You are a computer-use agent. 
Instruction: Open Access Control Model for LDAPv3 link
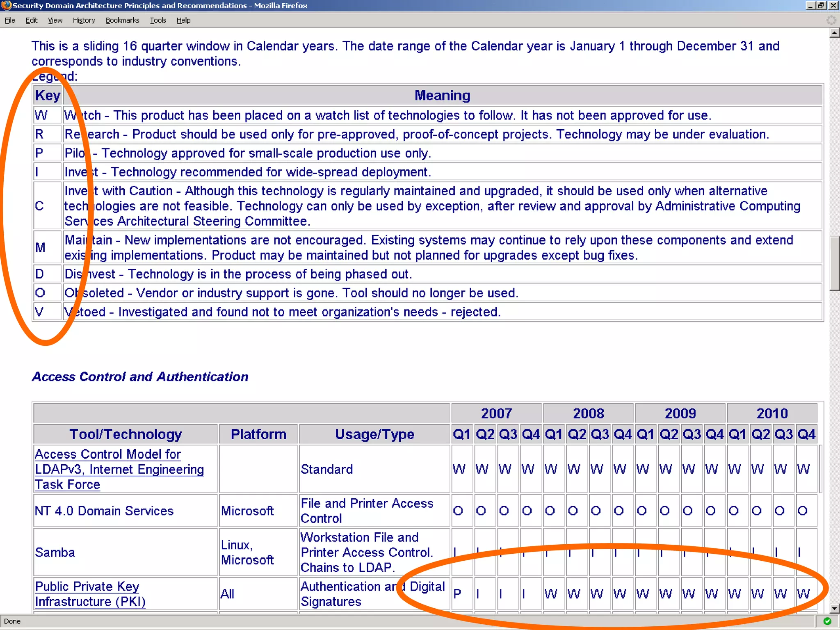click(119, 469)
